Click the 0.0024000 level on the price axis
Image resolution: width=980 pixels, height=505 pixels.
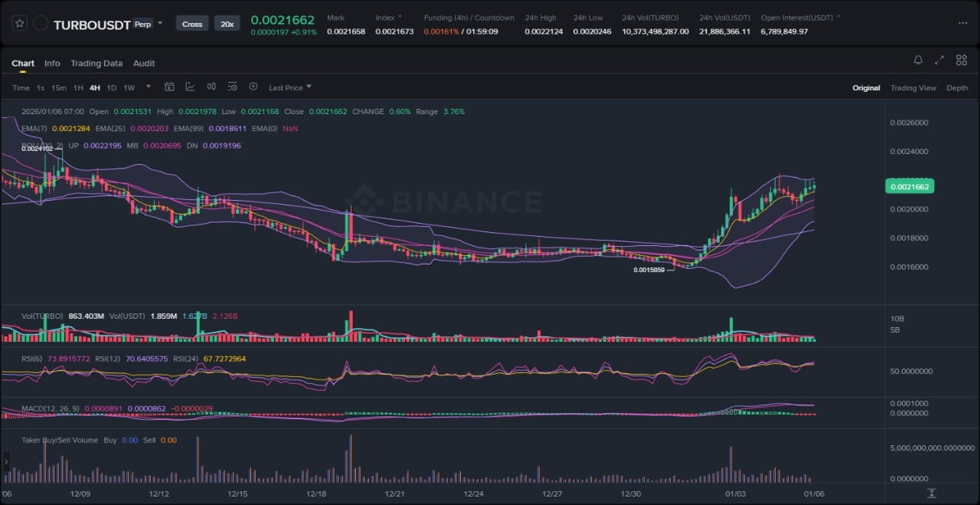pos(908,152)
